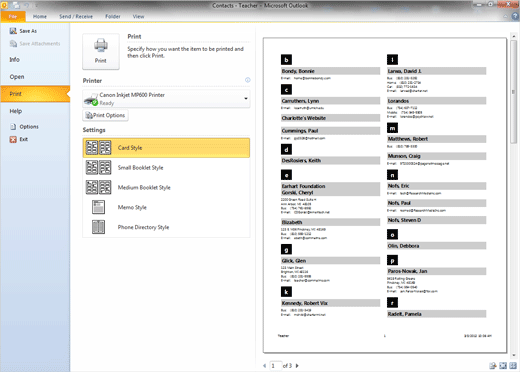Click the Small Booklet Style icon
Screen dimensions: 520x372
98,168
